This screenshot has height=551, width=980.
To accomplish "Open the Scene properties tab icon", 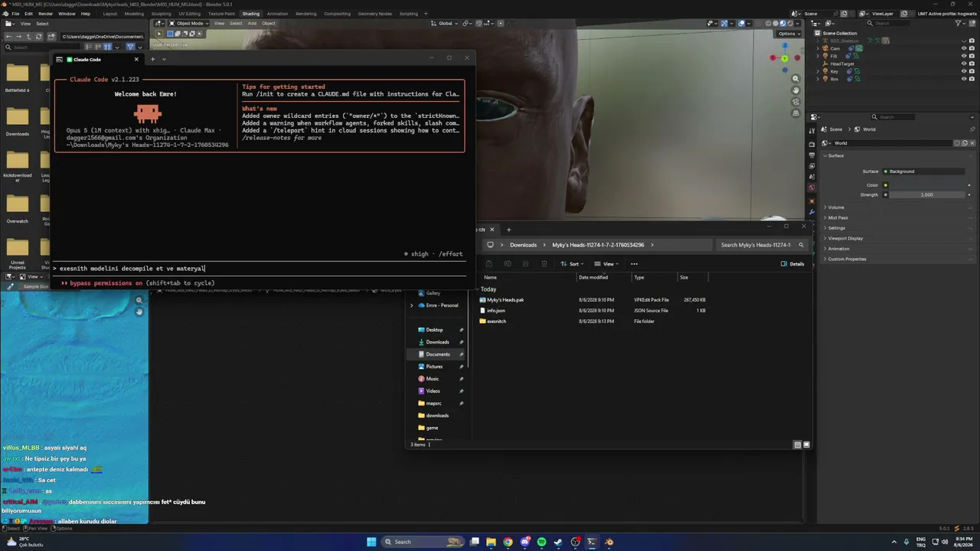I will point(812,177).
